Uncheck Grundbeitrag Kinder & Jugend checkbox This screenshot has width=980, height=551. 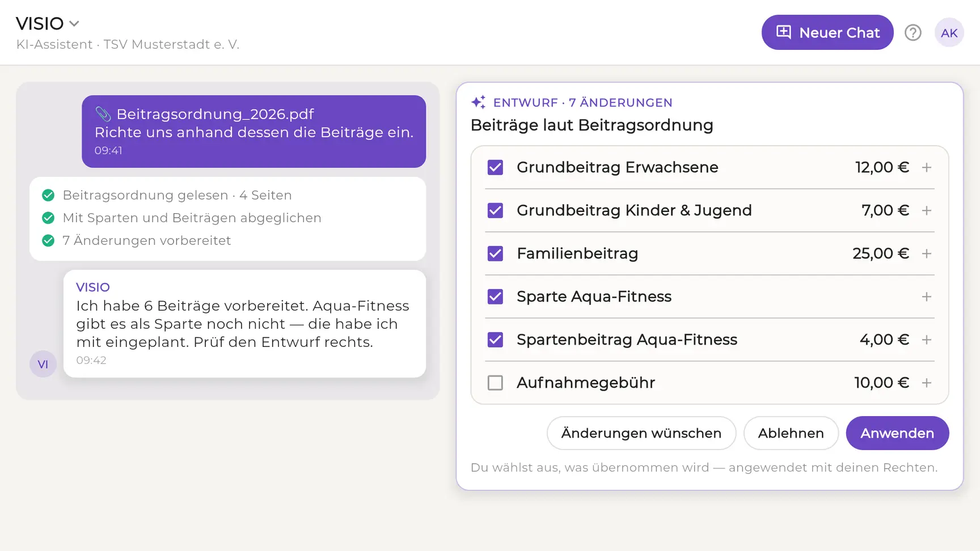tap(495, 210)
